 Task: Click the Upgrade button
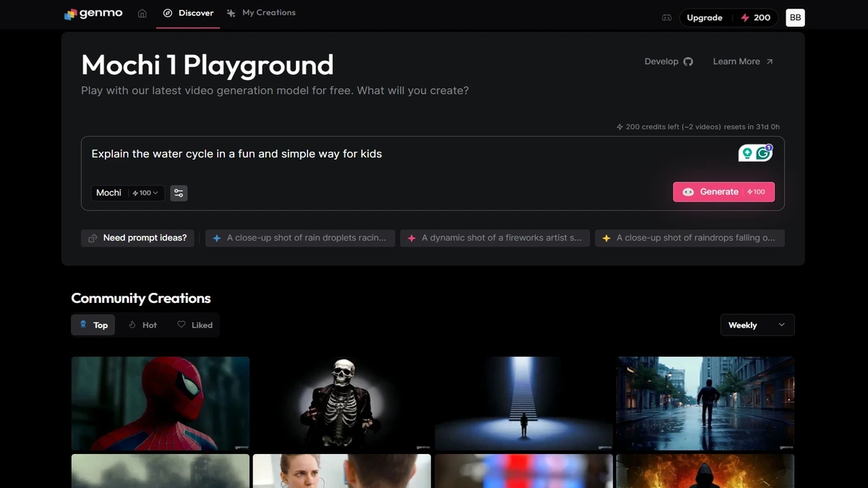[705, 17]
